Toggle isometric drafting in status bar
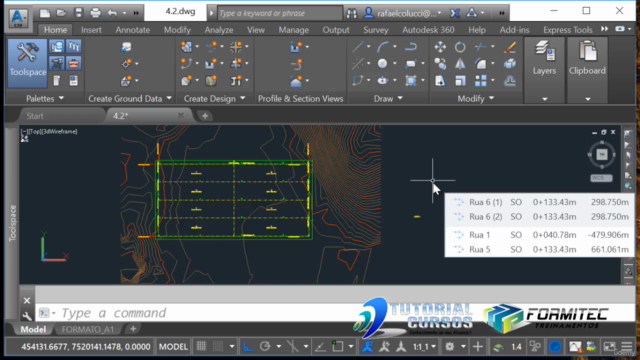This screenshot has width=640, height=360. pos(292,347)
